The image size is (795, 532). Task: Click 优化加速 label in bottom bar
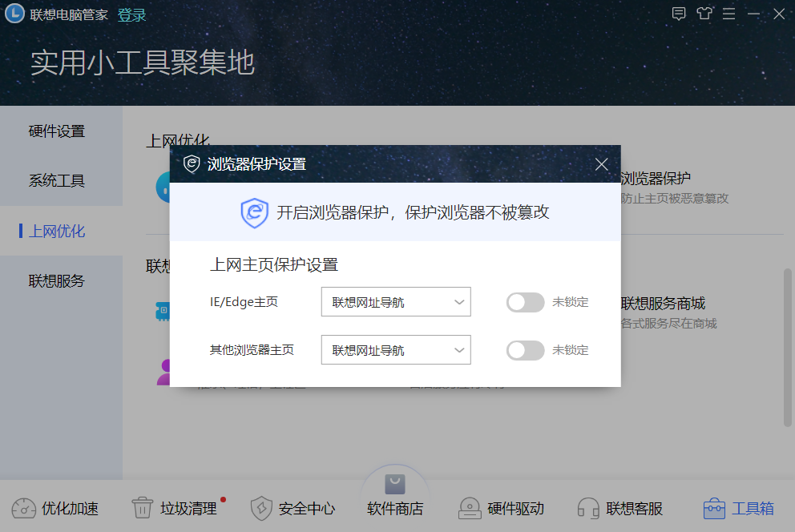point(70,509)
